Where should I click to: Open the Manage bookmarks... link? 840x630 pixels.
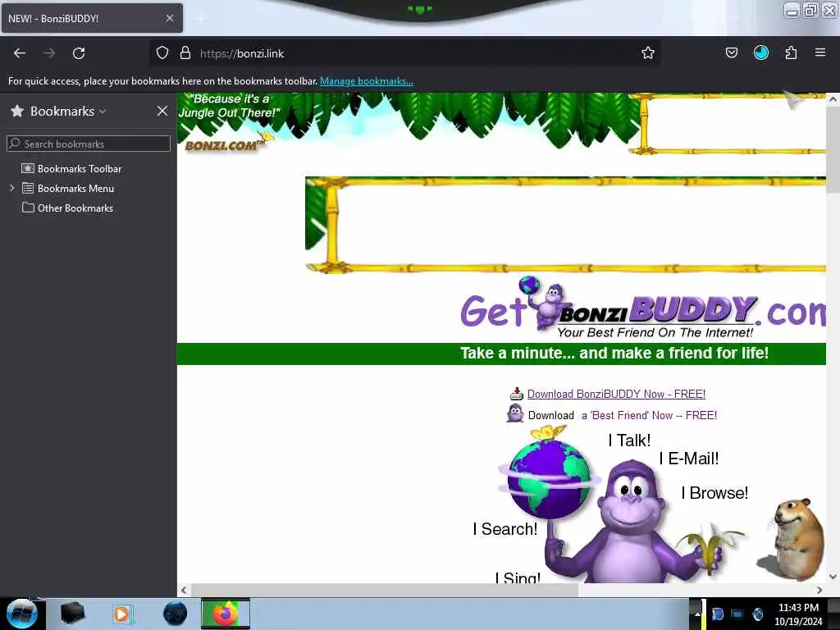[367, 81]
